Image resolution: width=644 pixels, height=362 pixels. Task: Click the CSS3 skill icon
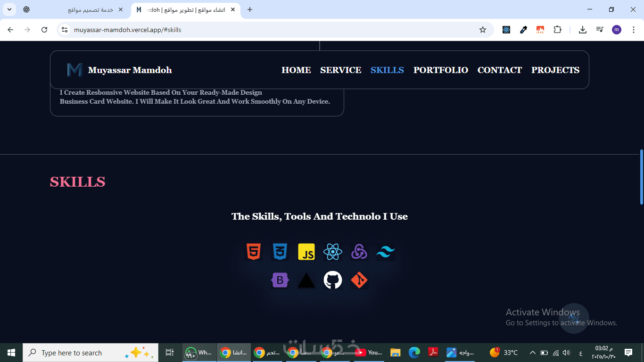pyautogui.click(x=280, y=252)
